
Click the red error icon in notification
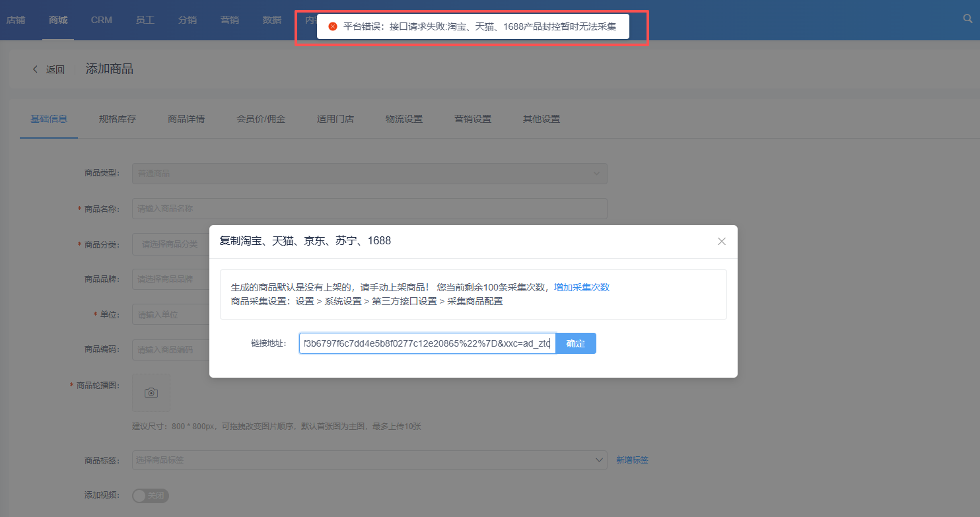(333, 26)
